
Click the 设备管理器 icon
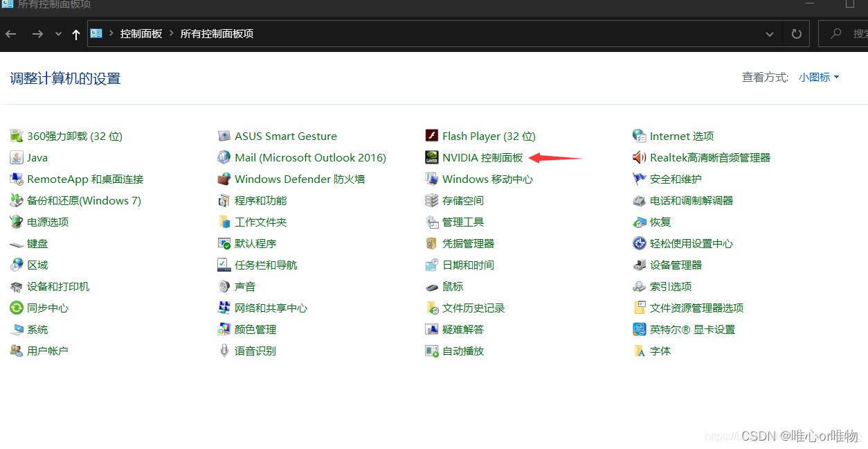point(640,265)
